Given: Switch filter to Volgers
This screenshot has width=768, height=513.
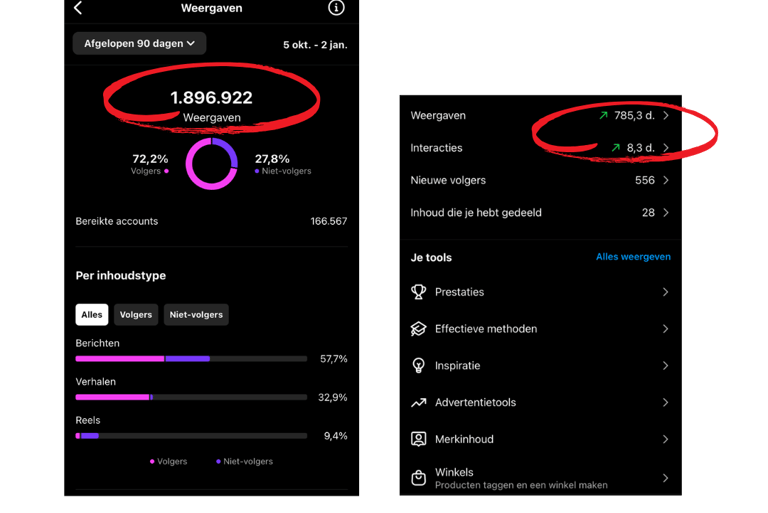Looking at the screenshot, I should tap(136, 315).
